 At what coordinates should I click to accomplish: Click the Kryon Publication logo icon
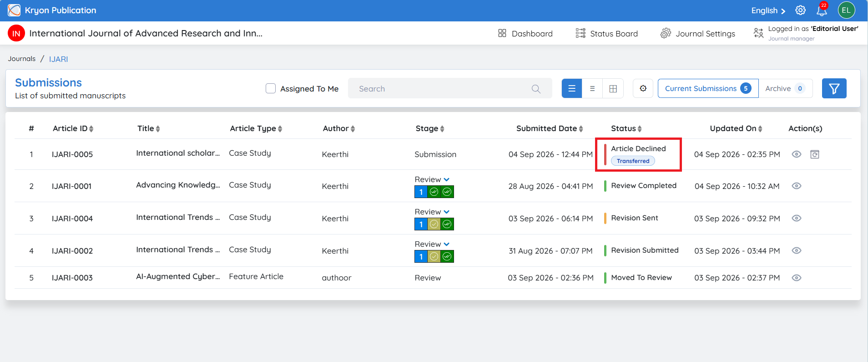(x=14, y=10)
